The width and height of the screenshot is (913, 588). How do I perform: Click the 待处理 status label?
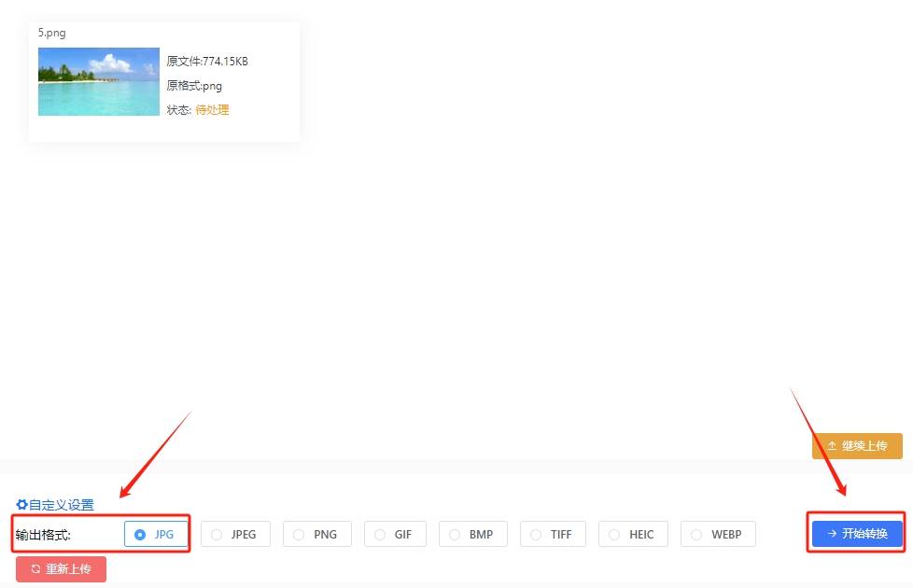212,109
